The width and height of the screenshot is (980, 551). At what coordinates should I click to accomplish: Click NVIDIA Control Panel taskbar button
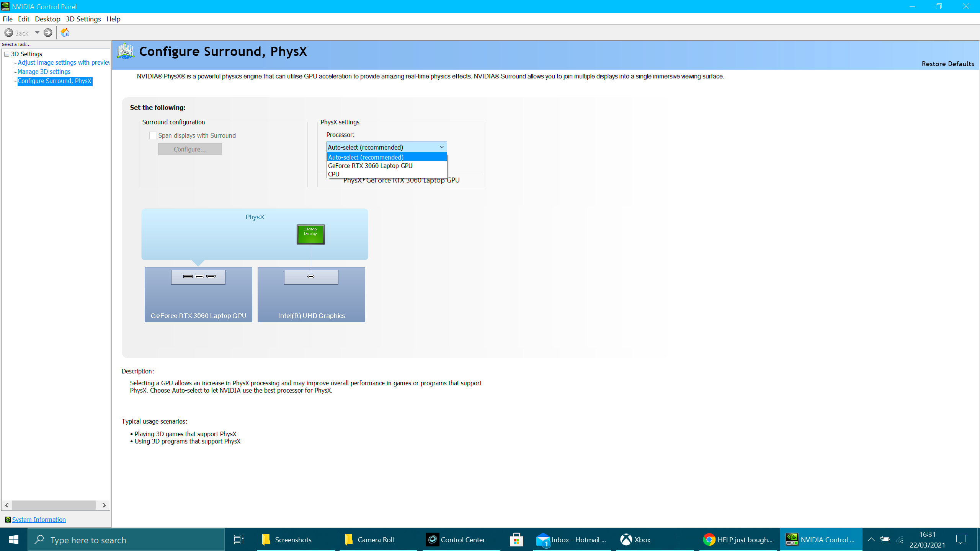(821, 540)
